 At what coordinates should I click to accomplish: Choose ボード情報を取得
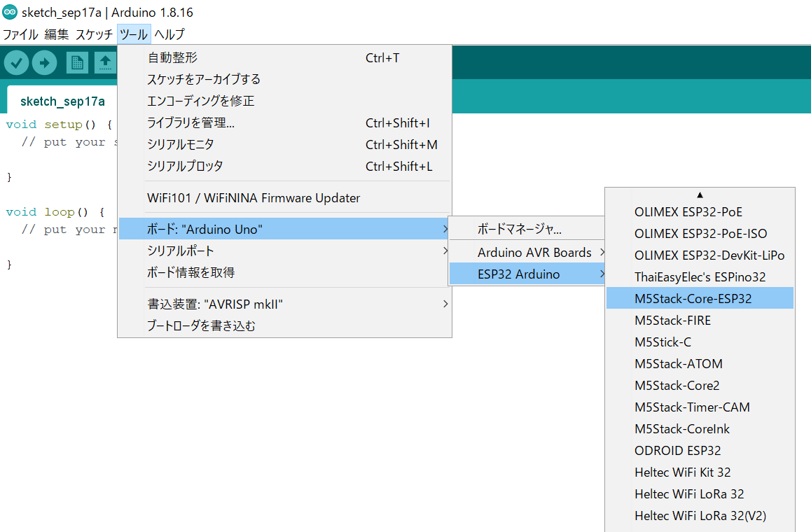click(285, 272)
